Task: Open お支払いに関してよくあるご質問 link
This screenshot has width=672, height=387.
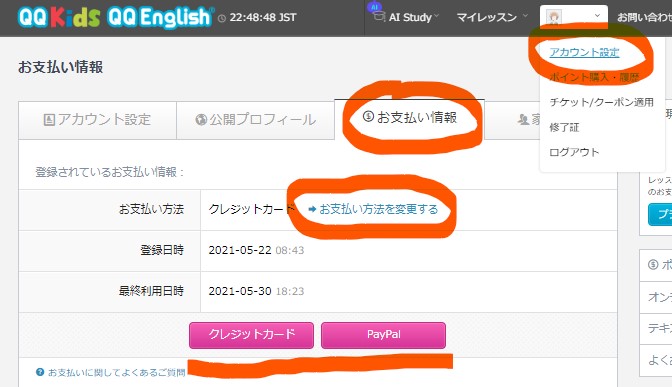Action: [117, 372]
